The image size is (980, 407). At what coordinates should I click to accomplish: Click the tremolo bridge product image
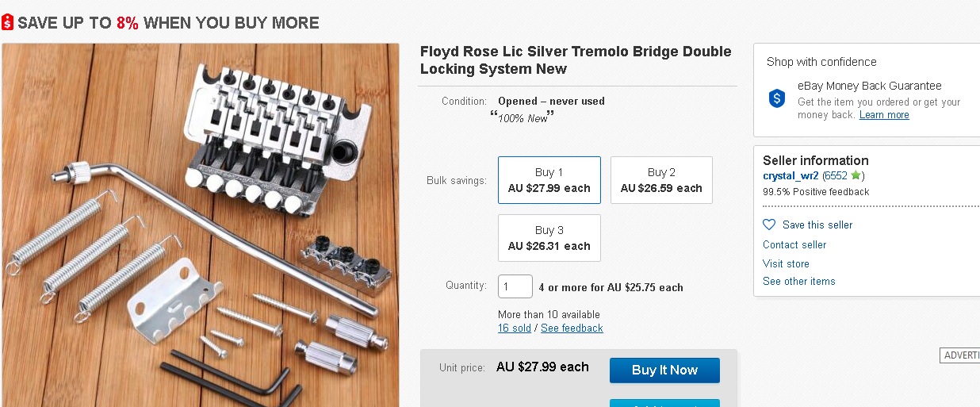(201, 226)
